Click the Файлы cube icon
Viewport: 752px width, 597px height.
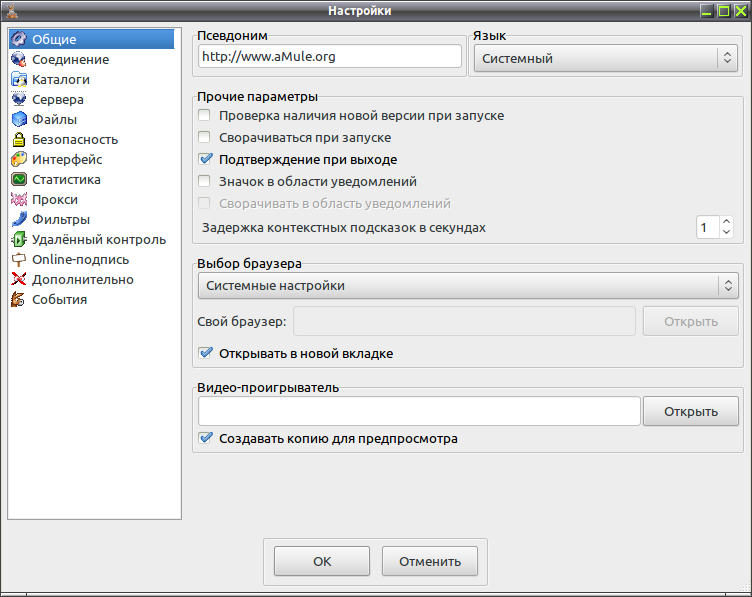[x=19, y=119]
